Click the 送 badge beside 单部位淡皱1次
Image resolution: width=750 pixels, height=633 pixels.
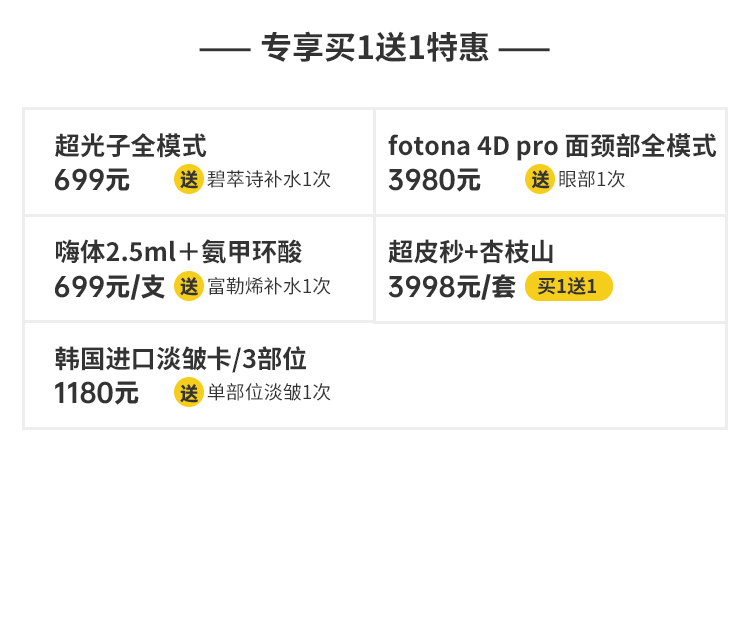[189, 393]
